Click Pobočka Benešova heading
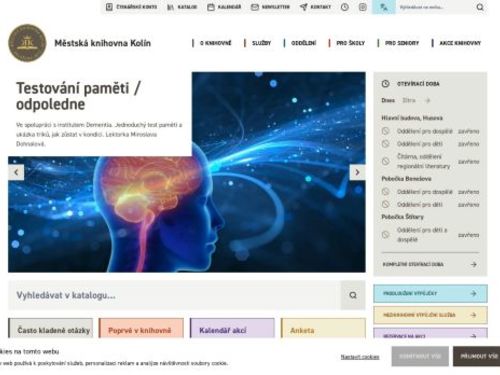The width and height of the screenshot is (500, 375). pos(406,179)
